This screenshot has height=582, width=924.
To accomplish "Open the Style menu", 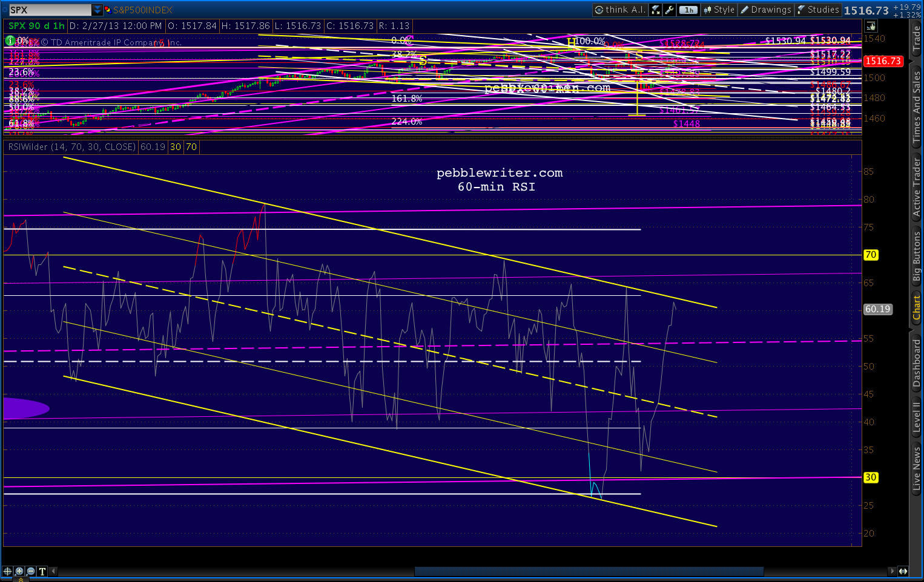I will 719,10.
